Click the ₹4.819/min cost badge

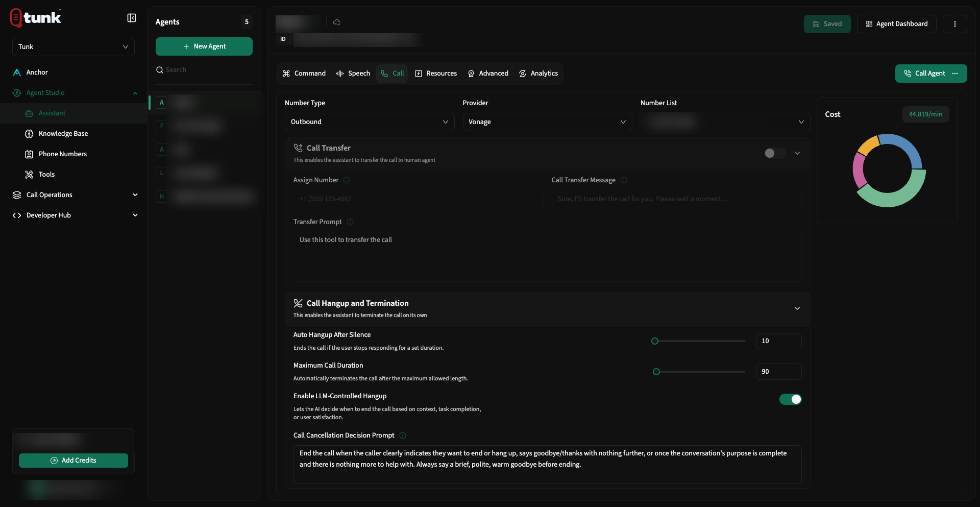pos(925,114)
